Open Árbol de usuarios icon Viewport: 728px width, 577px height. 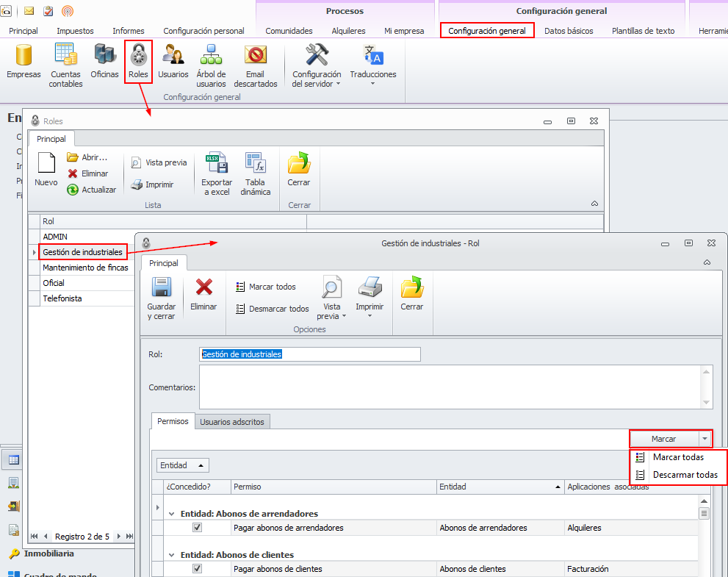click(211, 54)
